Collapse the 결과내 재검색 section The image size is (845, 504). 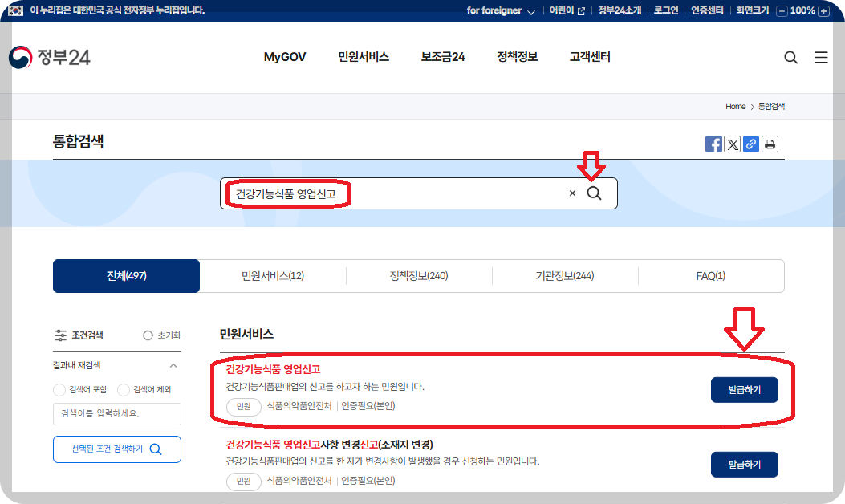[x=173, y=365]
